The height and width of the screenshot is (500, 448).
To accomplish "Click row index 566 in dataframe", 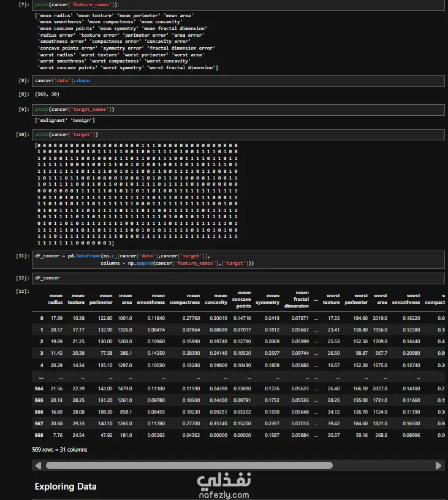I will [39, 412].
